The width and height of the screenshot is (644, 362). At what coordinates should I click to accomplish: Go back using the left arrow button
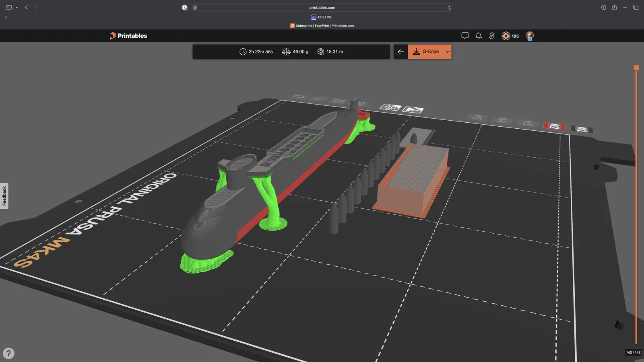point(400,51)
